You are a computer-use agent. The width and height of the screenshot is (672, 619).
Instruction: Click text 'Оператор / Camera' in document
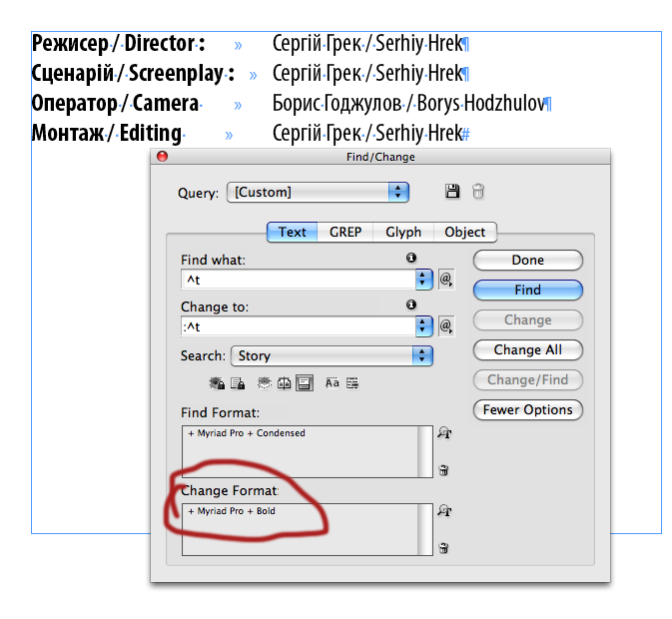pos(116,104)
